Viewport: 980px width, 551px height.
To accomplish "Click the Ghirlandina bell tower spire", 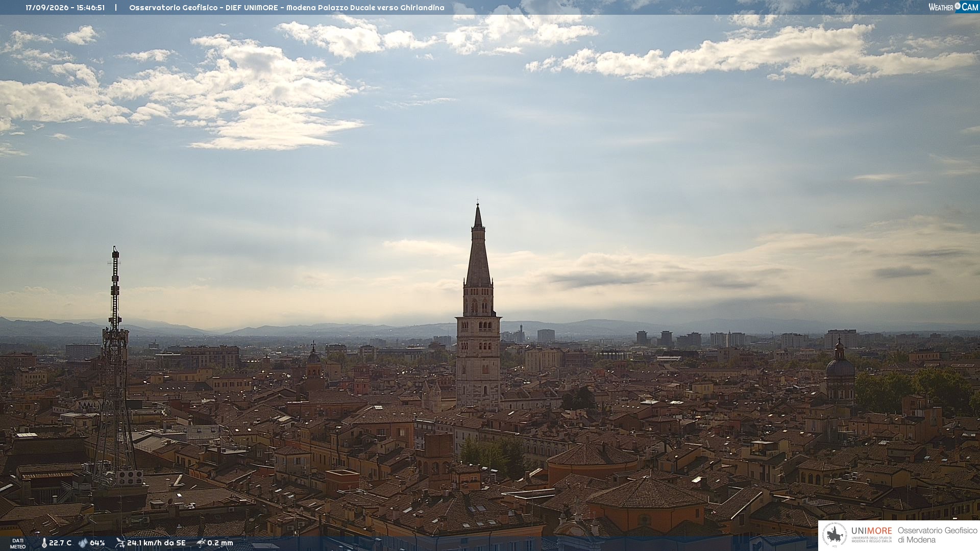I will (478, 245).
